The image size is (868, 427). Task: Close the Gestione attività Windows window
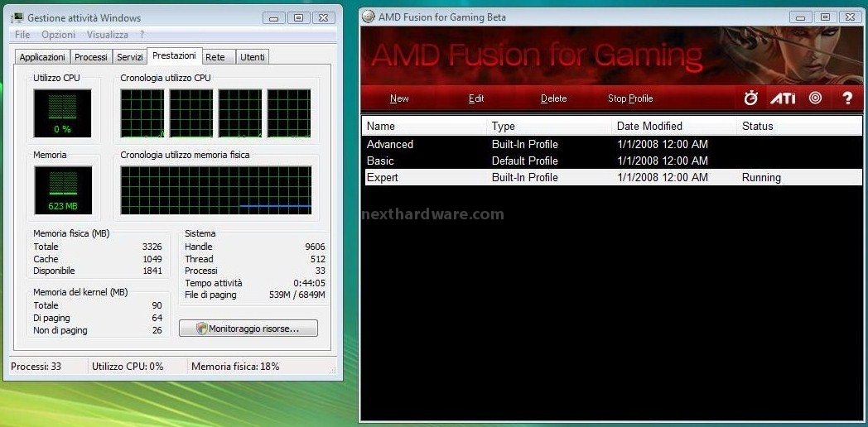(x=323, y=17)
